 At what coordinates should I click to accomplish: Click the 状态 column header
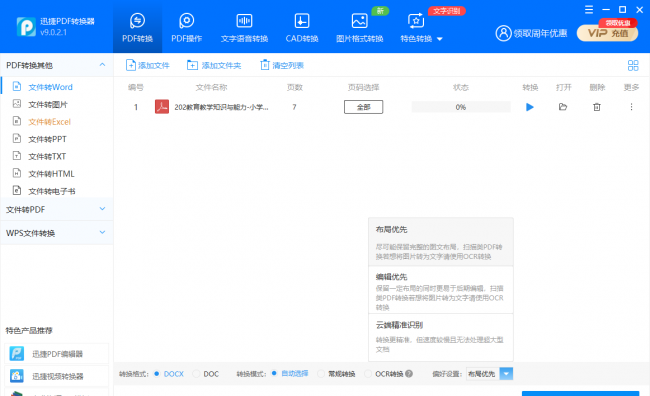pos(461,87)
